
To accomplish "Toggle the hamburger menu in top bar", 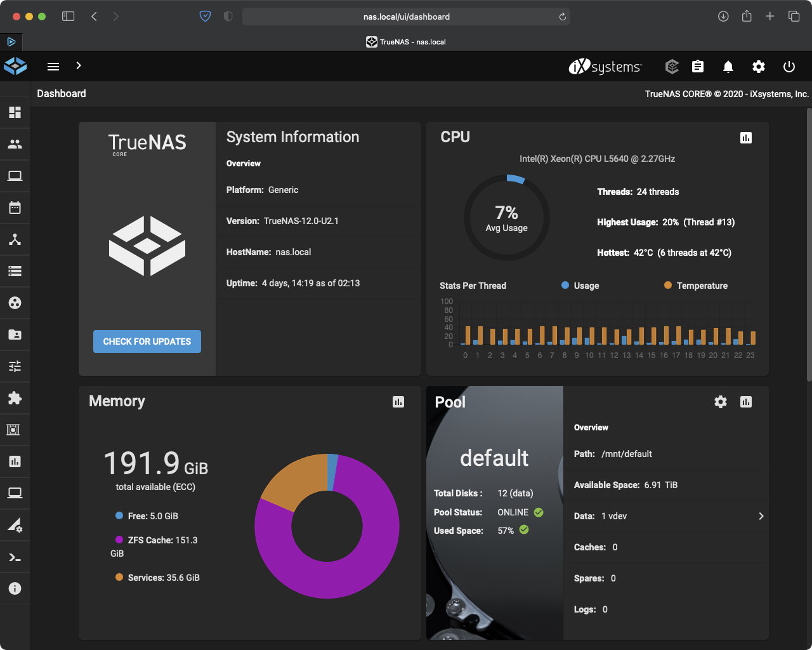I will 53,66.
